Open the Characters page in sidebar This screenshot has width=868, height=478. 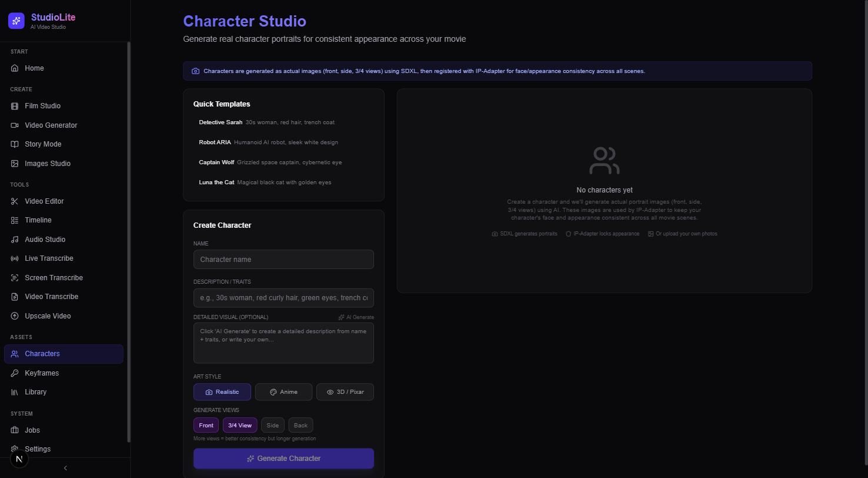point(64,354)
